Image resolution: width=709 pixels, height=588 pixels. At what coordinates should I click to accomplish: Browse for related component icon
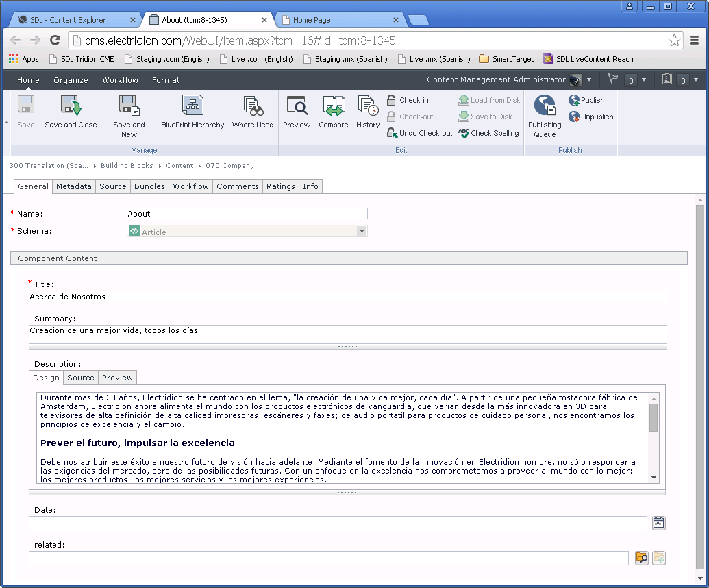(641, 558)
